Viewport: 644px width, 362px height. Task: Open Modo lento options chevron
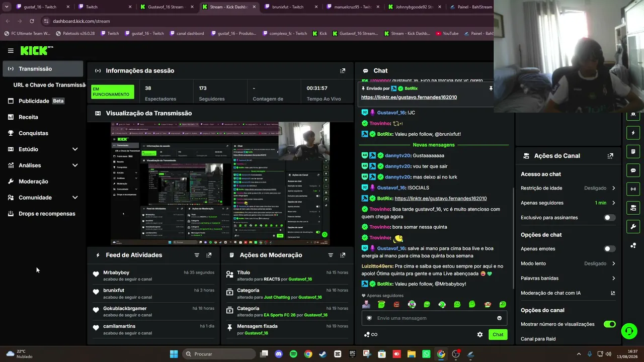point(613,263)
